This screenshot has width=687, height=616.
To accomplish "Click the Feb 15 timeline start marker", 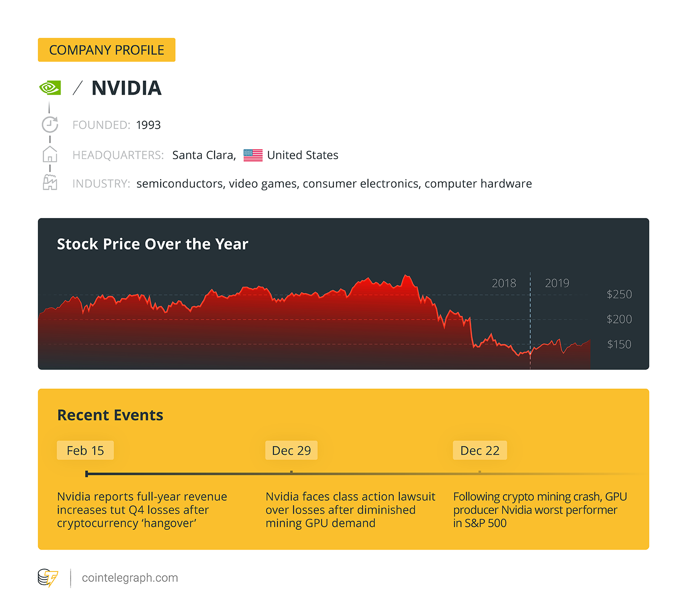I will tap(87, 474).
